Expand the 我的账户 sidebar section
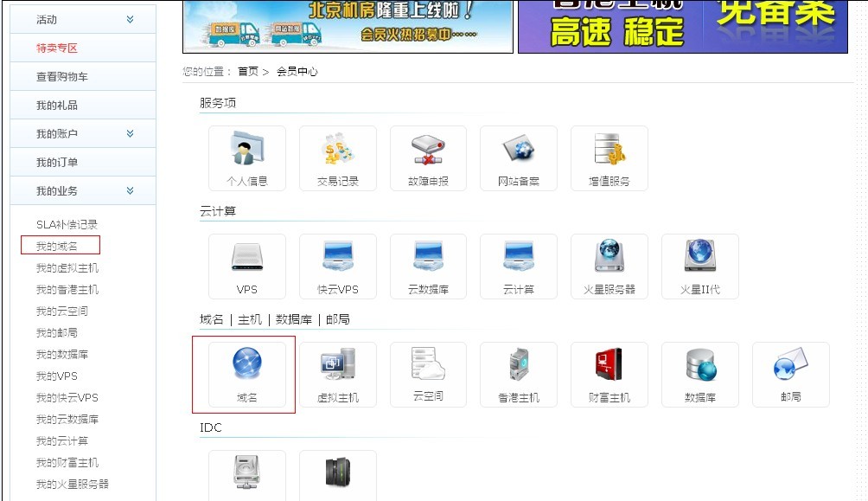 click(x=130, y=133)
